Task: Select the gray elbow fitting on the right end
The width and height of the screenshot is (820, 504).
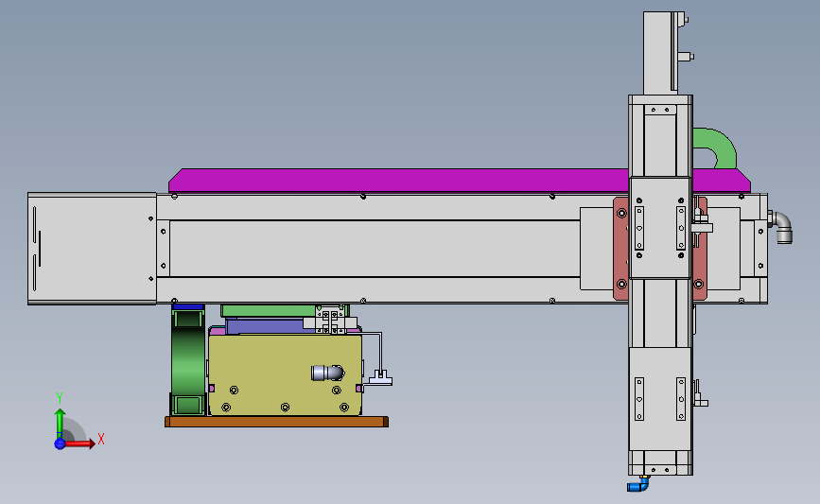Action: pyautogui.click(x=782, y=227)
